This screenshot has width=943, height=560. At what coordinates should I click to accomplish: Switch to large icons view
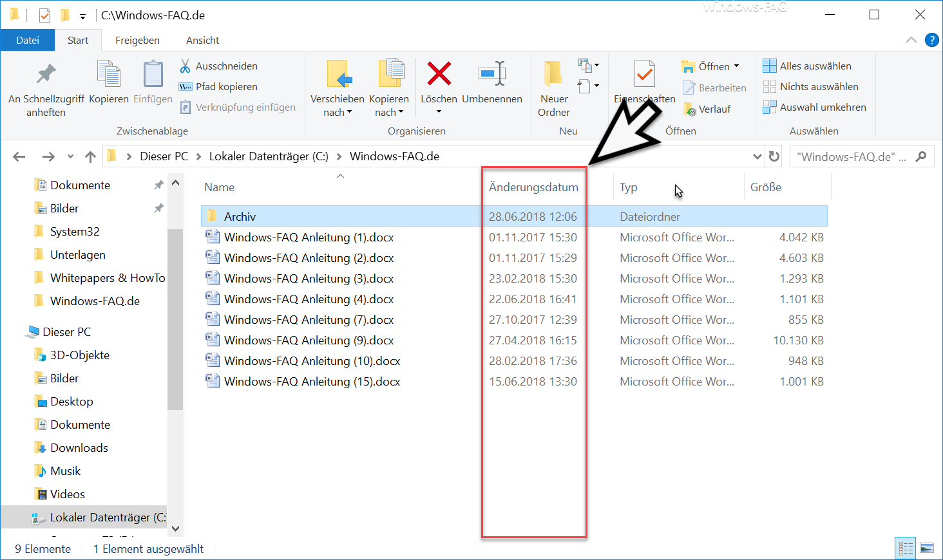[927, 548]
